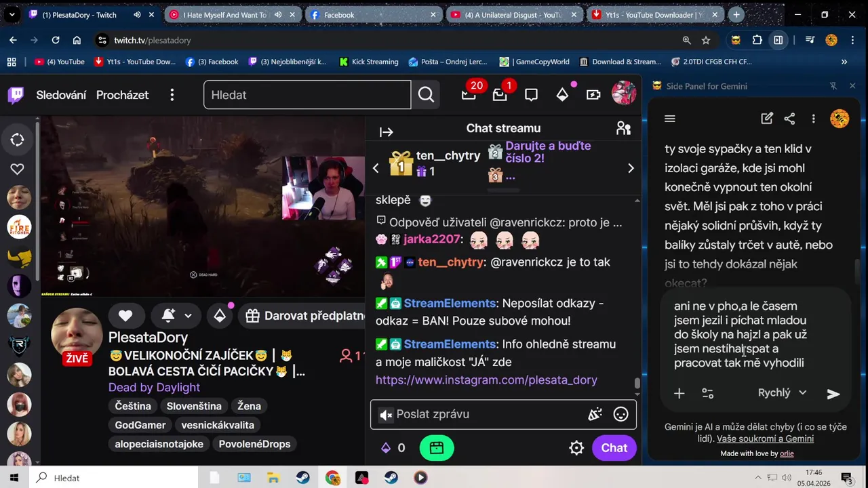
Task: Click followed channels circle icon in sidebar
Action: (x=18, y=140)
